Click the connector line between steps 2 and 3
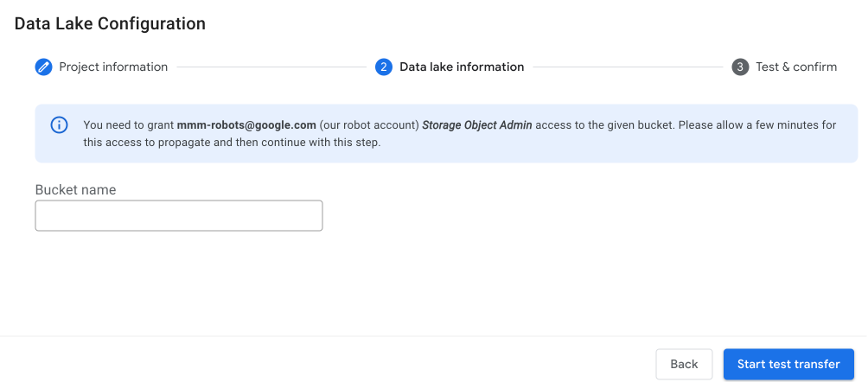 [627, 67]
